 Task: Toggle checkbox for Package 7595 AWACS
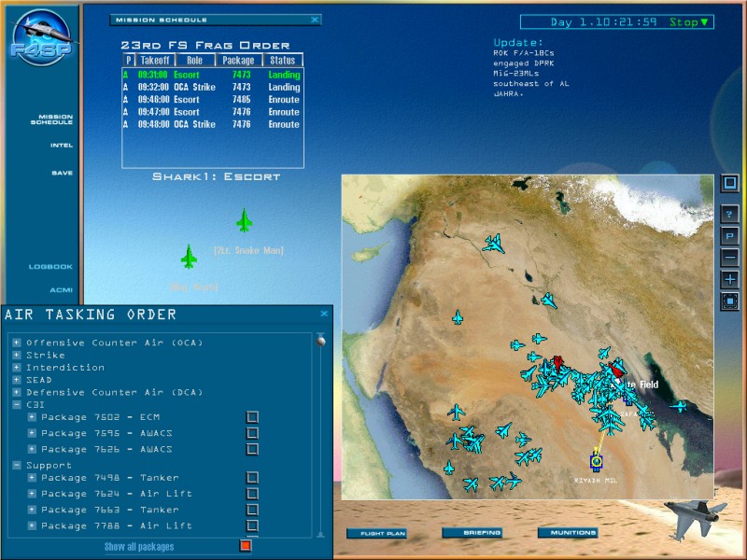(252, 433)
